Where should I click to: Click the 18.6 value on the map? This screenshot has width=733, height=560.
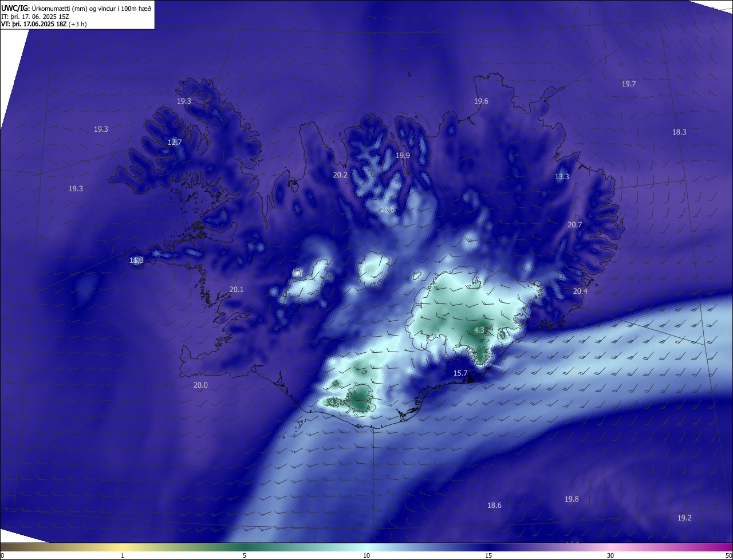[494, 505]
